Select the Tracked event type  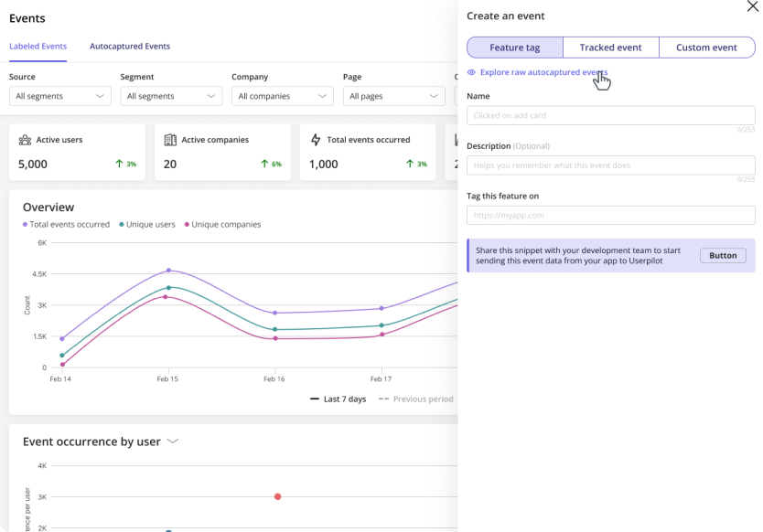click(x=610, y=48)
